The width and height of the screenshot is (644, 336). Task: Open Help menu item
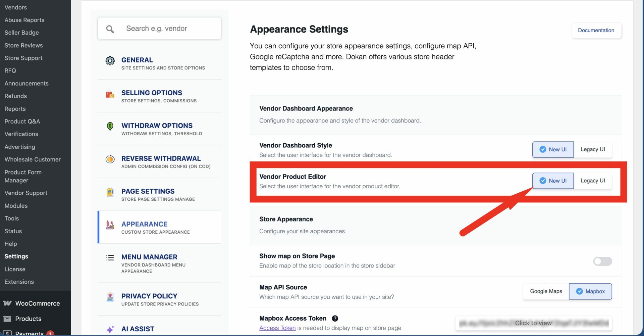coord(11,244)
